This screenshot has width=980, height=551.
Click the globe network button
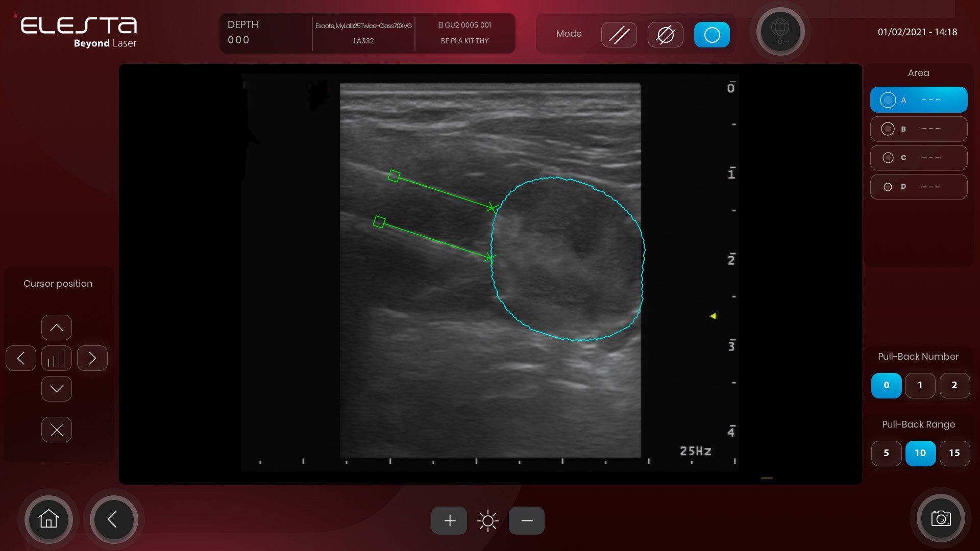[779, 32]
